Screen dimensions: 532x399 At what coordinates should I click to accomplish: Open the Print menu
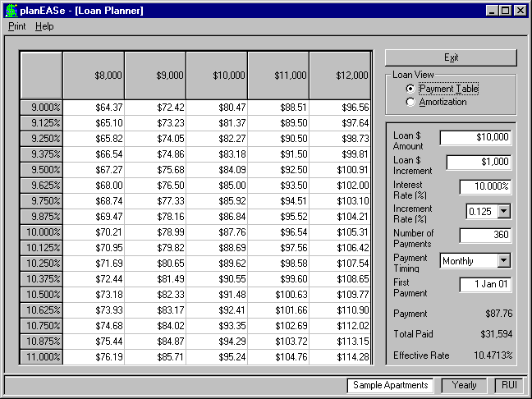tap(17, 26)
